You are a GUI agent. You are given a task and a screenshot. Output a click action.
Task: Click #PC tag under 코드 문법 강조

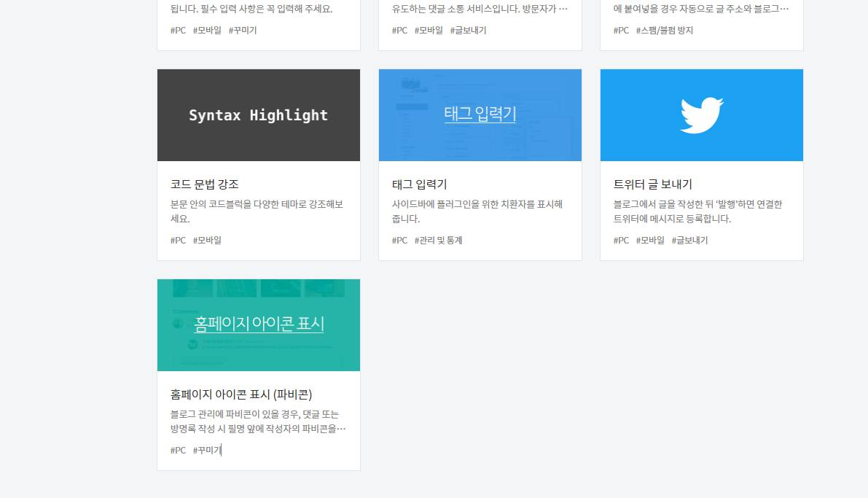179,240
